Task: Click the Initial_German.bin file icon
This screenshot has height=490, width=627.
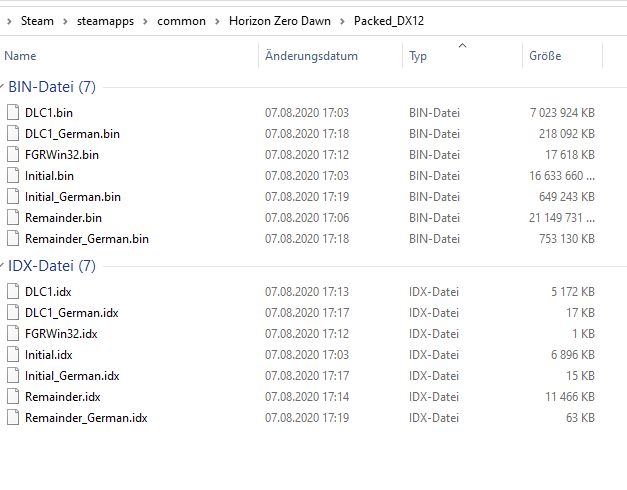Action: tap(13, 196)
